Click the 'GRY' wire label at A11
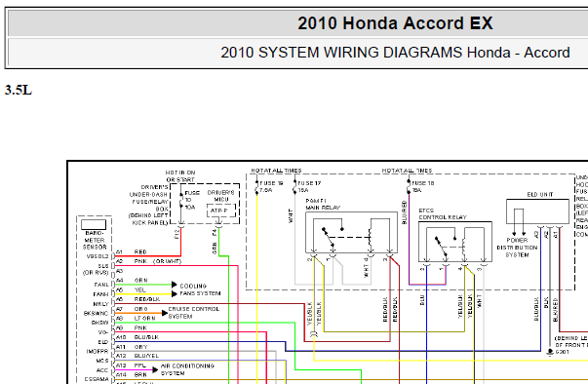This screenshot has width=588, height=384. (x=140, y=347)
